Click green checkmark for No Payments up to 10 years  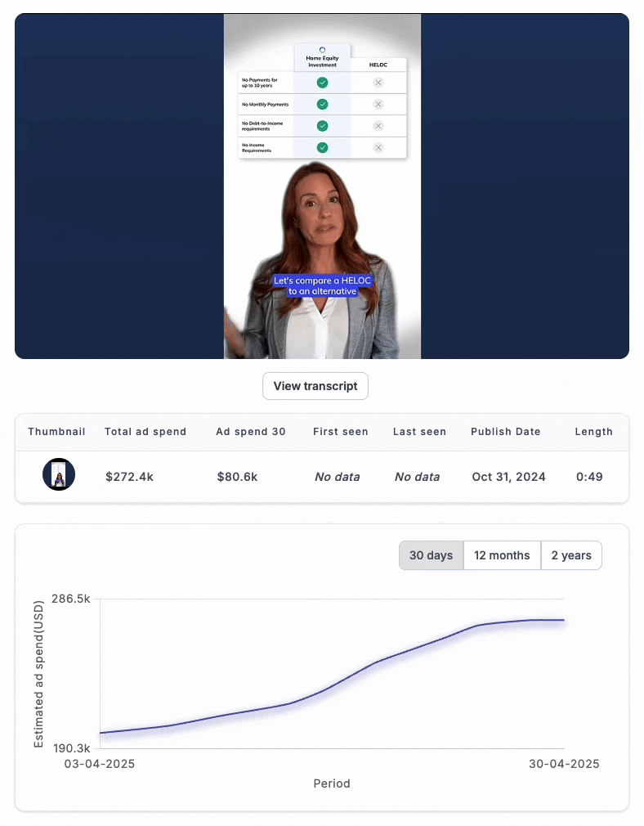coord(322,83)
